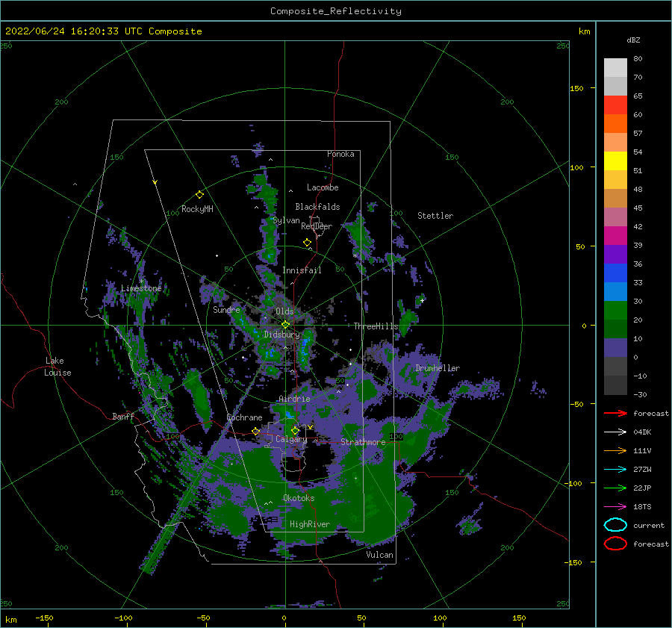Image resolution: width=672 pixels, height=628 pixels.
Task: Click the white 04DK arrow icon
Action: 615,432
